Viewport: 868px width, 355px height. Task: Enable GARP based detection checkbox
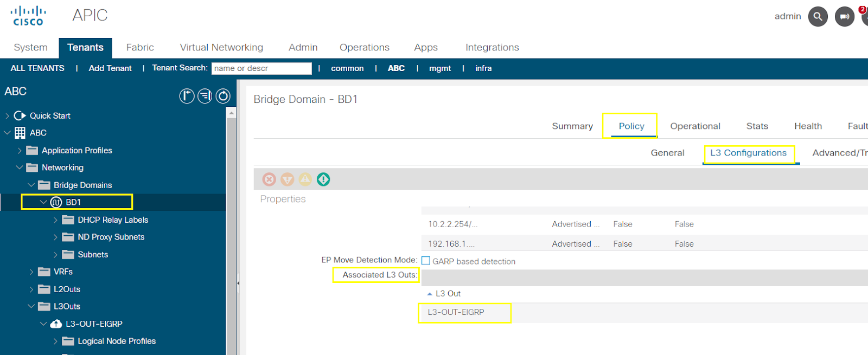tap(426, 261)
